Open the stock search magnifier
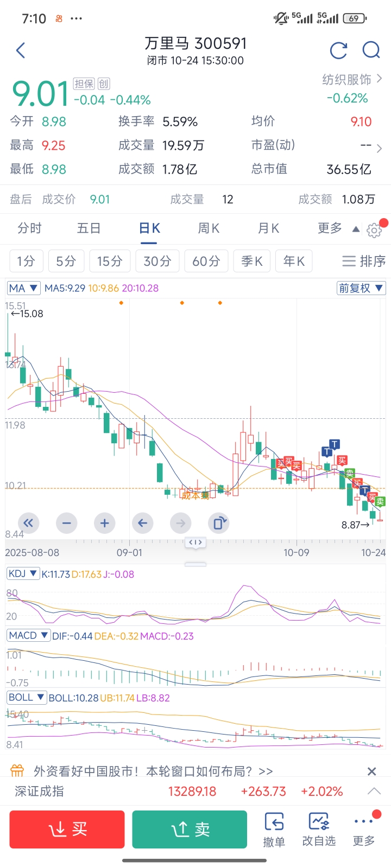This screenshot has height=868, width=391. point(371,50)
